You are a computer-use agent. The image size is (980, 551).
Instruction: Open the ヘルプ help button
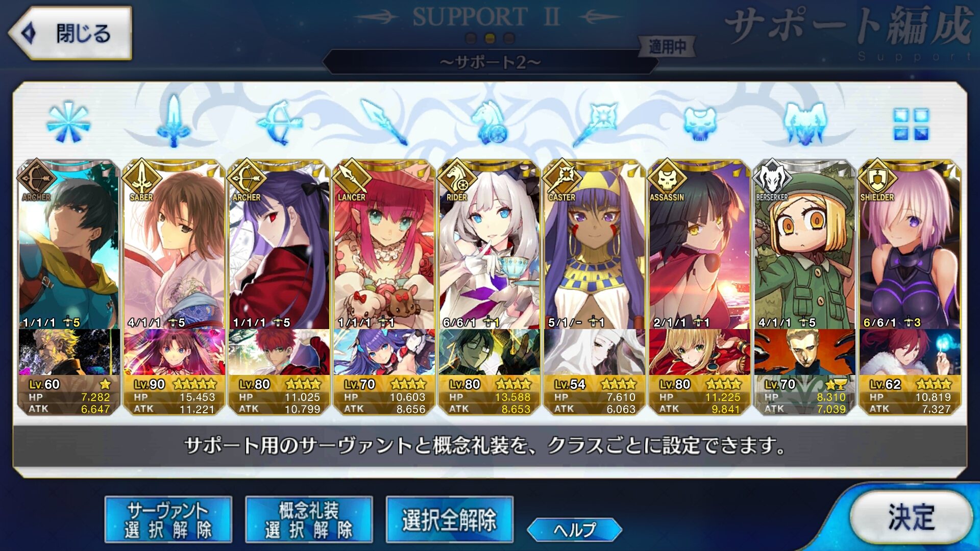(575, 530)
